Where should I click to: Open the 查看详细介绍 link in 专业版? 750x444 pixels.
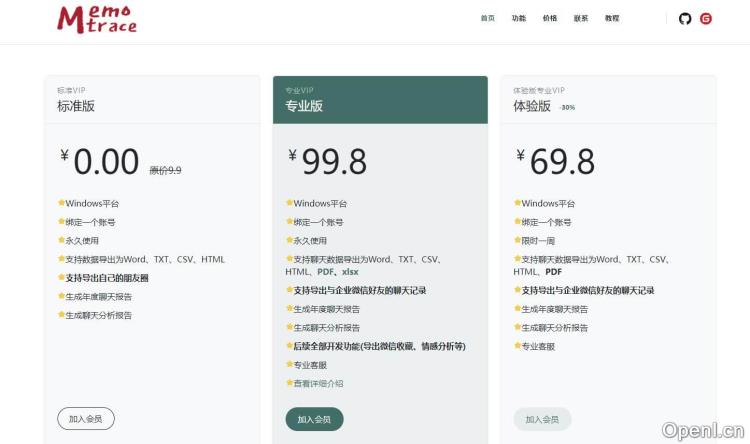(318, 383)
